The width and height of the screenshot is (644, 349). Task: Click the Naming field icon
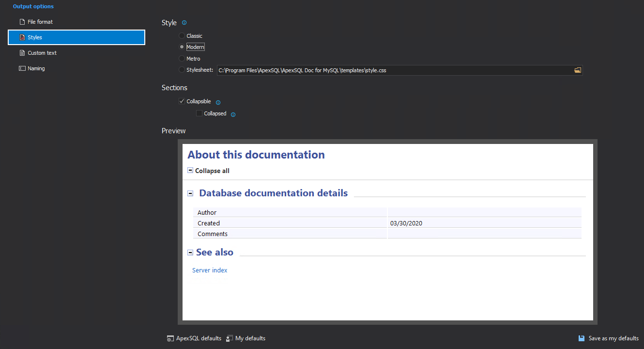pyautogui.click(x=22, y=68)
